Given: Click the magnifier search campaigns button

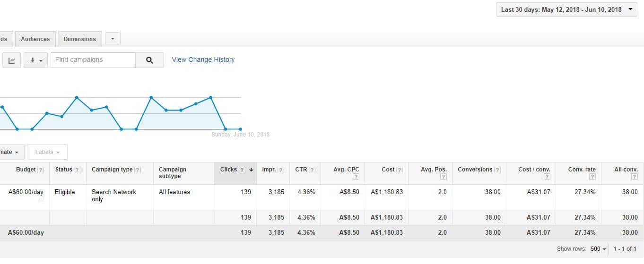Looking at the screenshot, I should click(149, 60).
